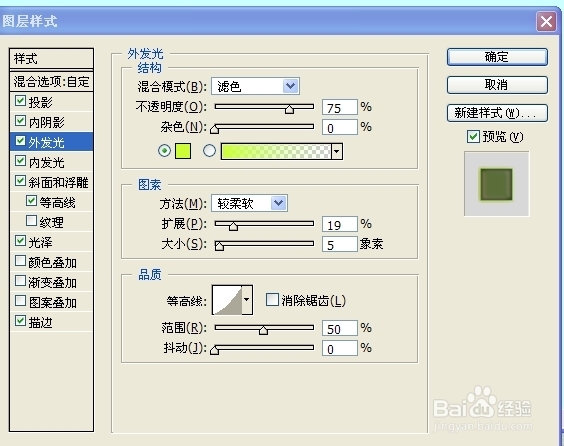Screen dimensions: 564x446
Task: Click the 扩展 spread slider handle
Action: (233, 226)
